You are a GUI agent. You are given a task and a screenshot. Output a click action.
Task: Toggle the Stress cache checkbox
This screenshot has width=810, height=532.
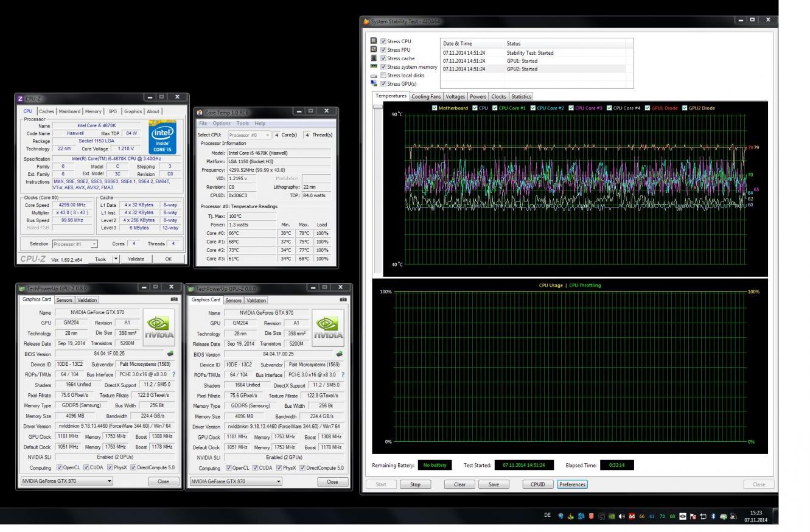(383, 58)
